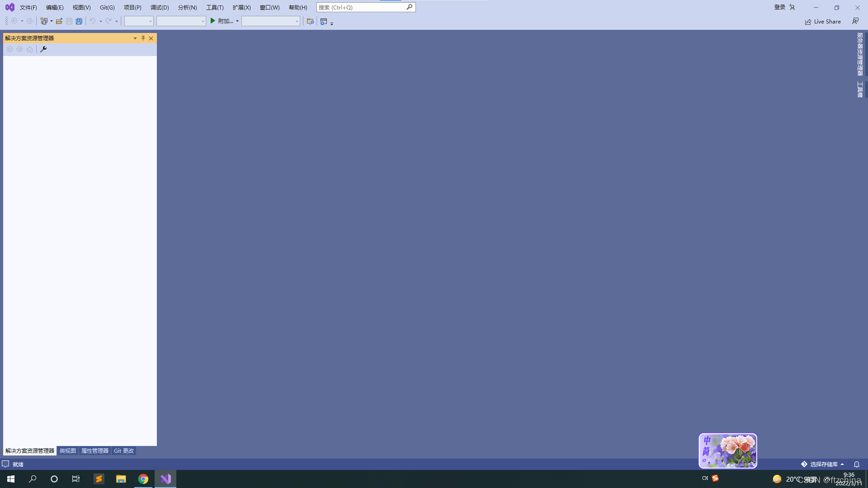Click the open file toolbar icon
Viewport: 868px width, 488px height.
pos(59,21)
